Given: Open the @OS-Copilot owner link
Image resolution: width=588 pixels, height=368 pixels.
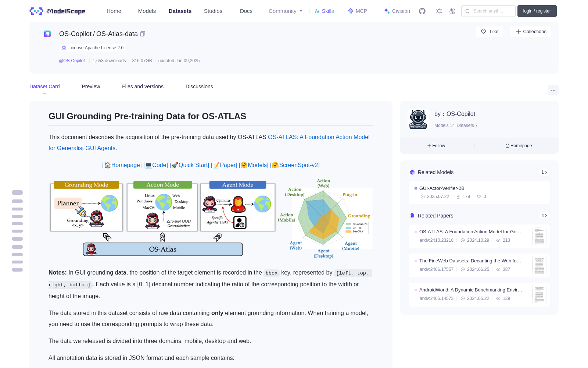Looking at the screenshot, I should pos(72,61).
